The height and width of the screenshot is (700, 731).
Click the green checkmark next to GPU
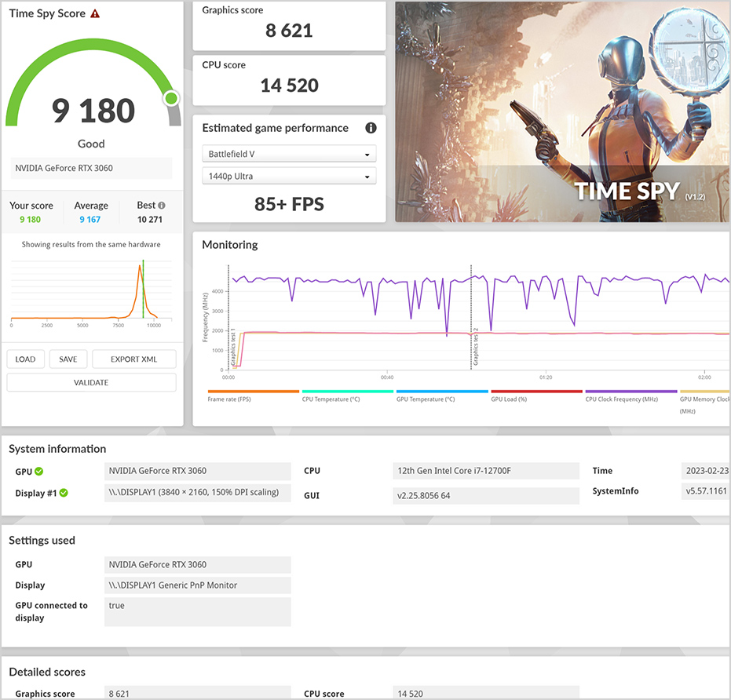coord(39,472)
